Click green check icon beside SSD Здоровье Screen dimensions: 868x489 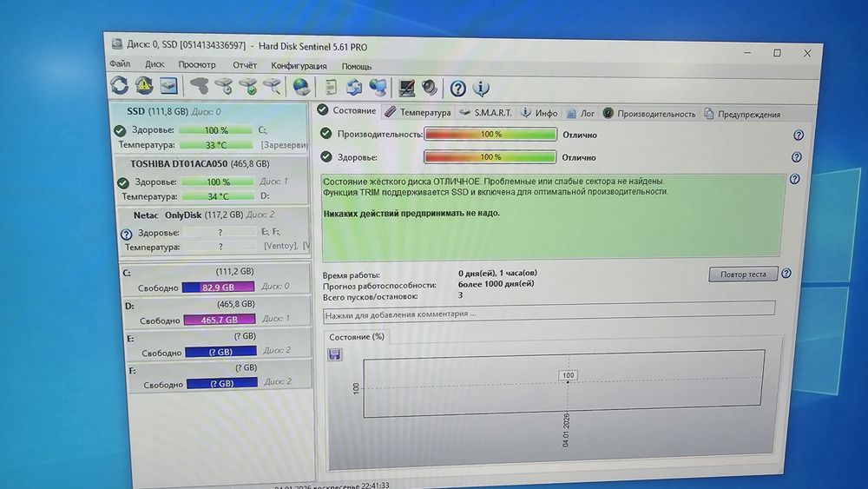coord(120,130)
